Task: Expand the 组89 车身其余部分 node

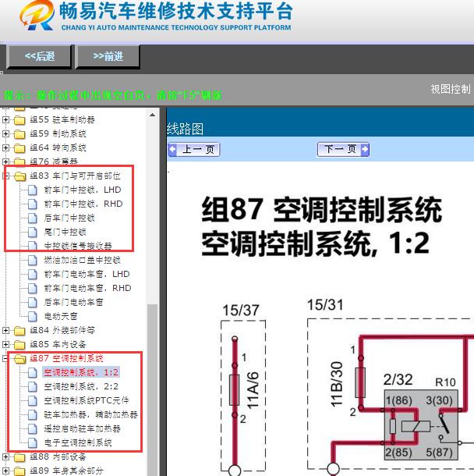Action: point(5,471)
